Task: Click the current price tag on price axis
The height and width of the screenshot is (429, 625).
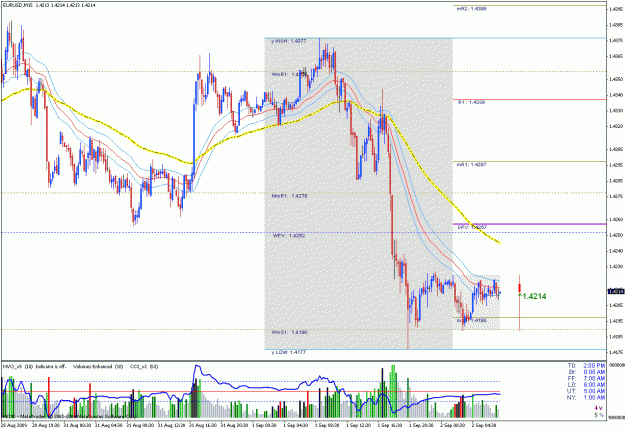Action: tap(616, 292)
